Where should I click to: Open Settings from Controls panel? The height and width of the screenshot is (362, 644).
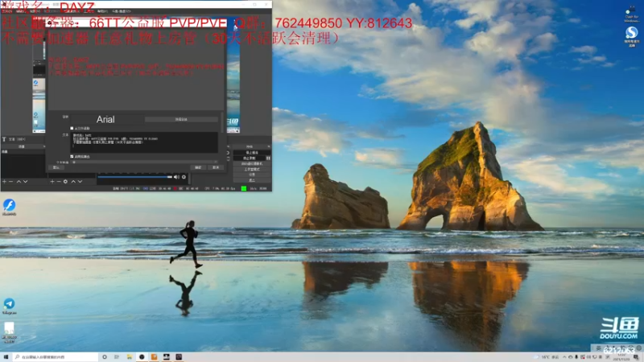(252, 175)
